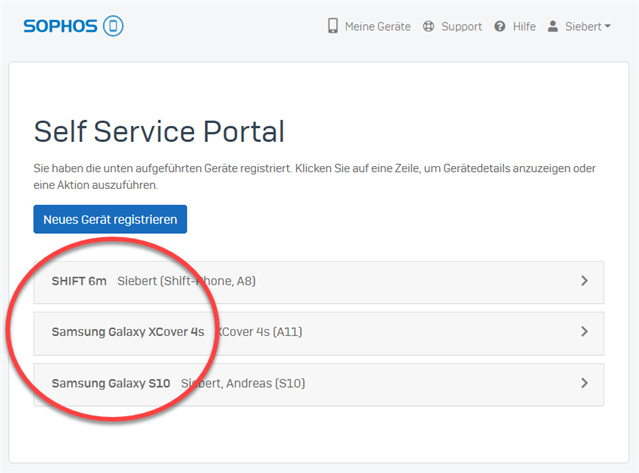Expand the Samsung Galaxy XCover 4s chevron
The width and height of the screenshot is (639, 473).
[x=584, y=332]
